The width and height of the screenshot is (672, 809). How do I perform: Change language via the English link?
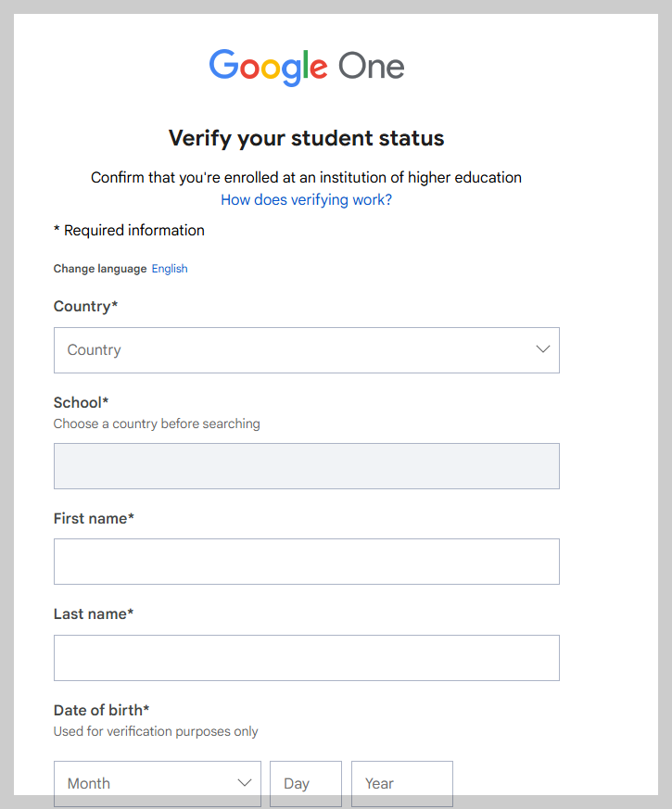170,269
